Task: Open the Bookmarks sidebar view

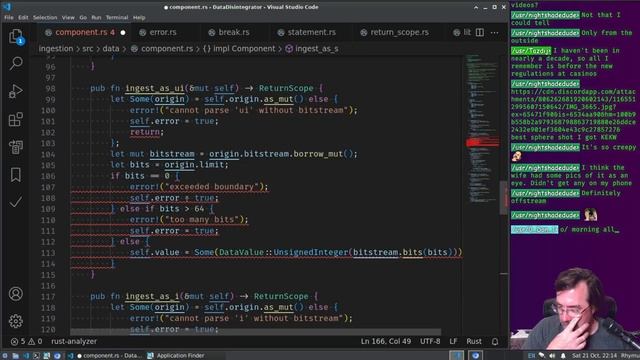Action: pyautogui.click(x=16, y=175)
